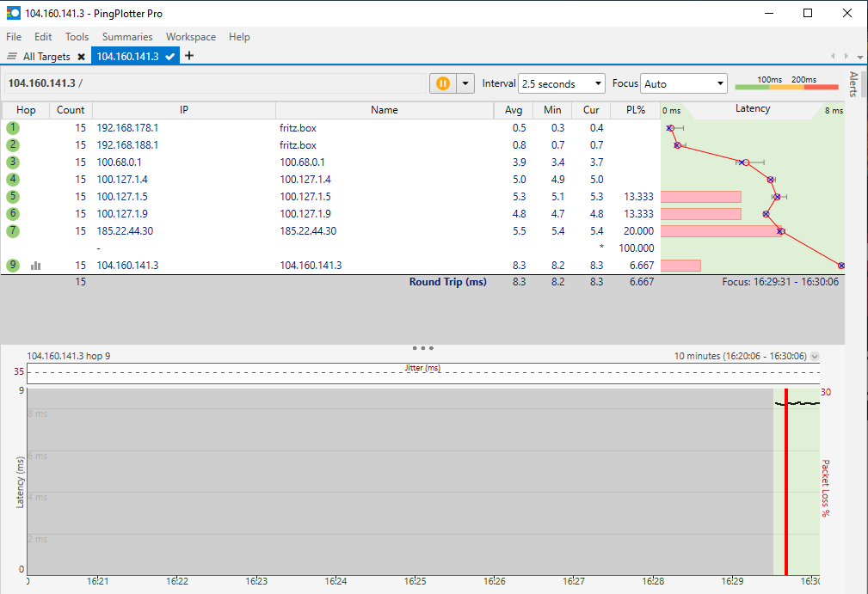This screenshot has height=594, width=868.
Task: Click the hop 3 latency point on graph
Action: pos(746,162)
